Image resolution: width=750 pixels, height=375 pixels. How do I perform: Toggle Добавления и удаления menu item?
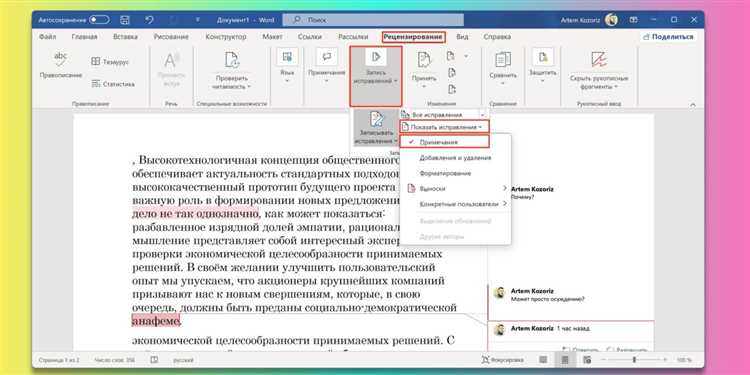click(455, 157)
